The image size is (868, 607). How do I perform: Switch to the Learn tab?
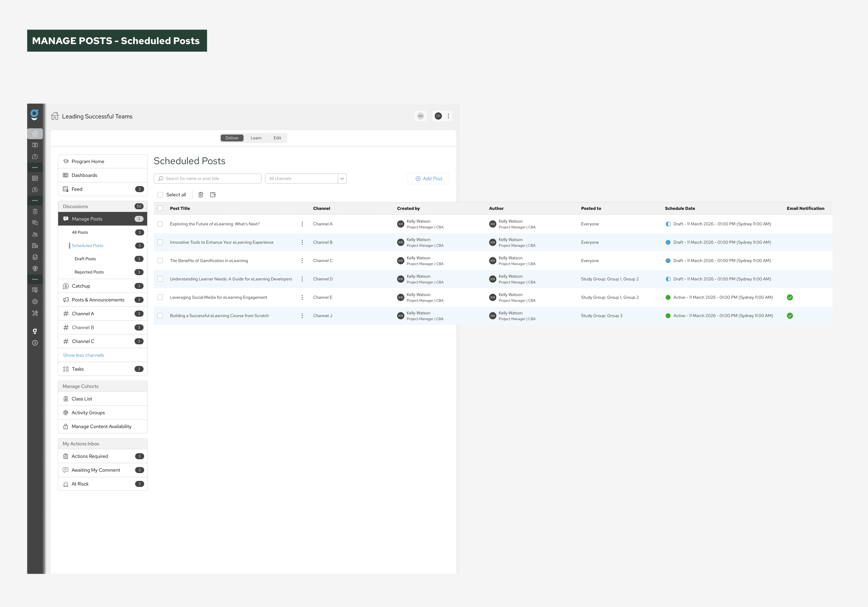click(x=256, y=138)
